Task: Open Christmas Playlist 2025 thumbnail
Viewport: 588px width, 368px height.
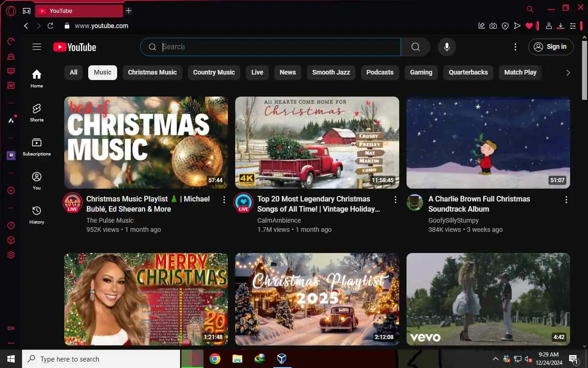Action: pyautogui.click(x=317, y=299)
